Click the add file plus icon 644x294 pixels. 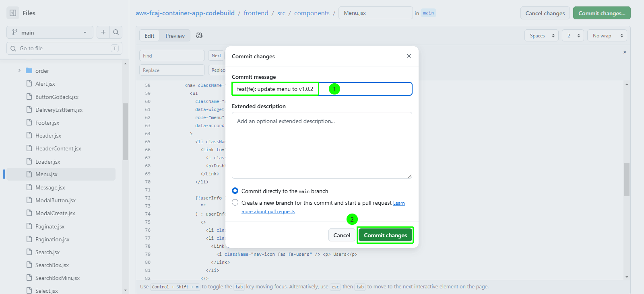click(x=103, y=32)
